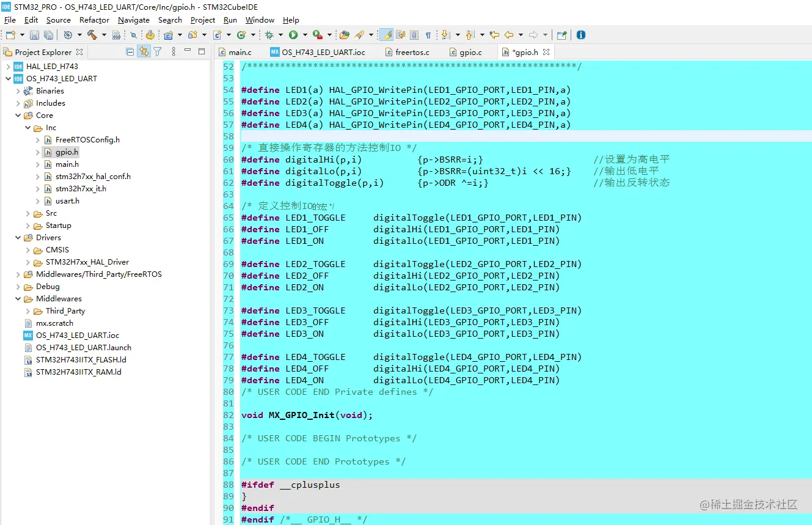Viewport: 812px width, 525px height.
Task: Click the green C class icon
Action: click(241, 35)
